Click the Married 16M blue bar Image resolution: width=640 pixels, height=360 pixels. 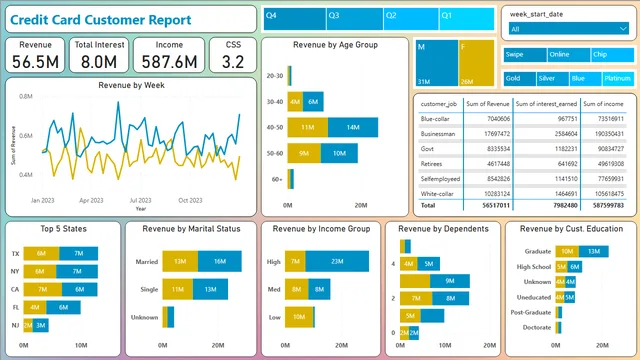pos(220,261)
